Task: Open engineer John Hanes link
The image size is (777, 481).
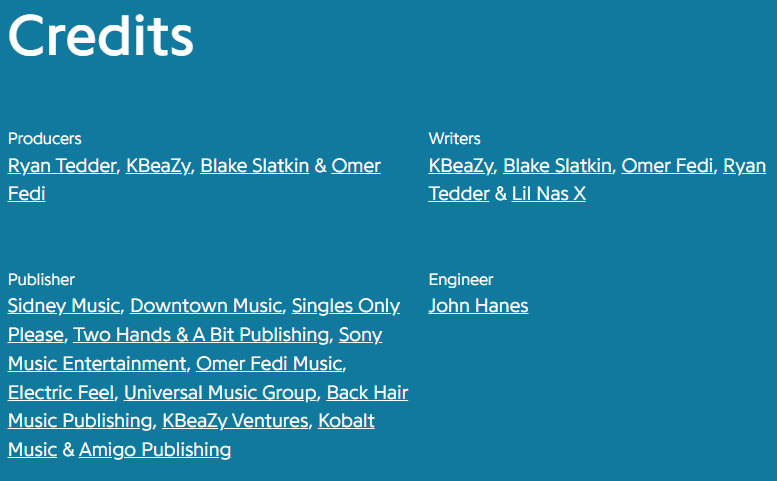Action: click(478, 306)
